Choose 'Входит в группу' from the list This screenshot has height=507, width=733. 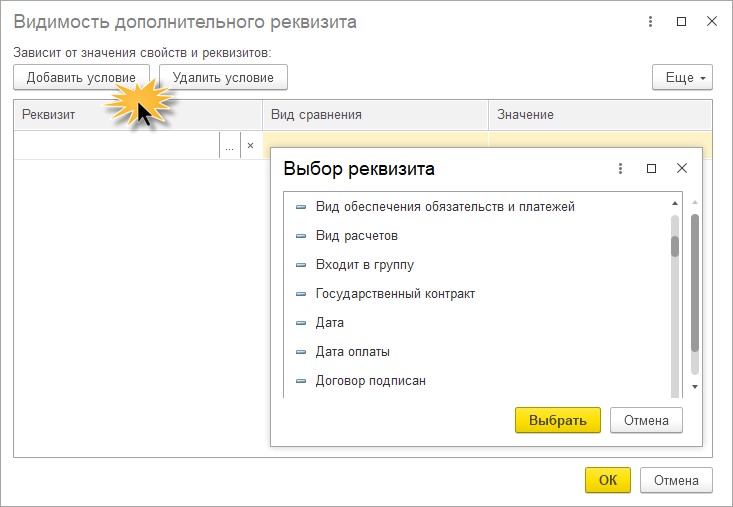click(x=364, y=265)
